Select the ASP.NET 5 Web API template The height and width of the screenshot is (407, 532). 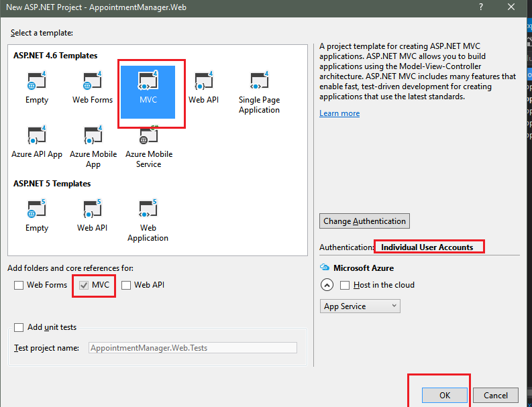click(93, 215)
